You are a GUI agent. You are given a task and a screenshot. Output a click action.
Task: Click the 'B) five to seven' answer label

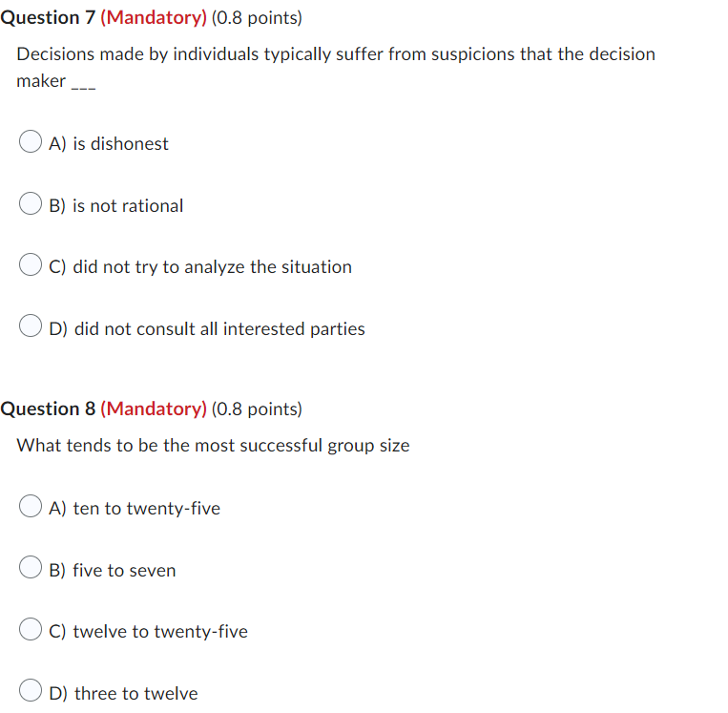click(x=113, y=571)
